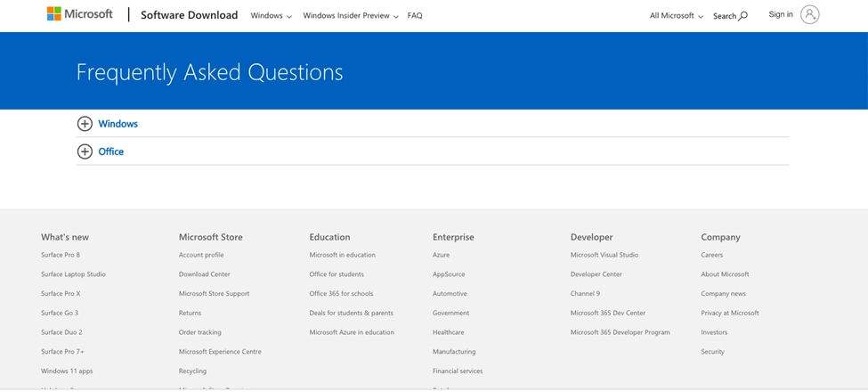This screenshot has width=868, height=392.
Task: Open the Windows dropdown in navigation bar
Action: (x=272, y=15)
